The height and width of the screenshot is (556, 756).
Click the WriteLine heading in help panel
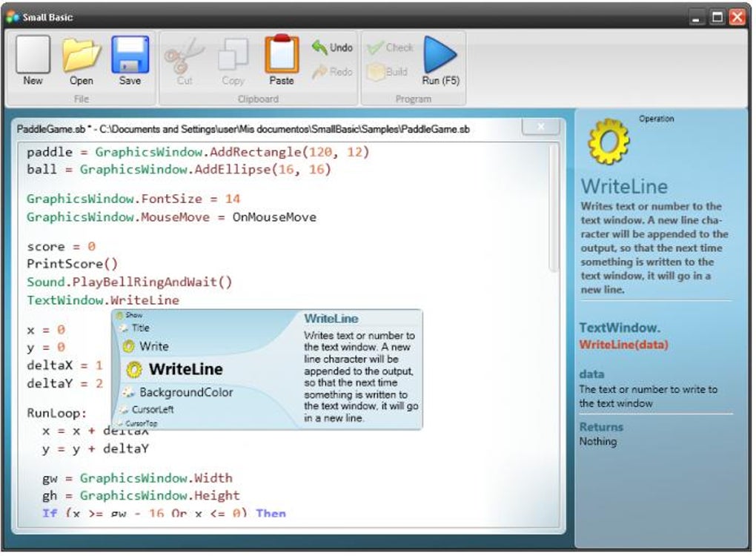(x=624, y=187)
